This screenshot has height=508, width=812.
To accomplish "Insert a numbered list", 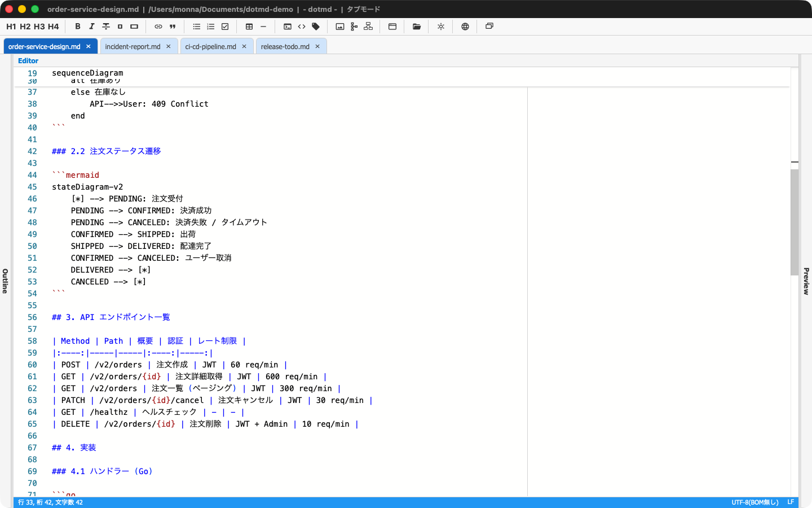I will pyautogui.click(x=211, y=27).
